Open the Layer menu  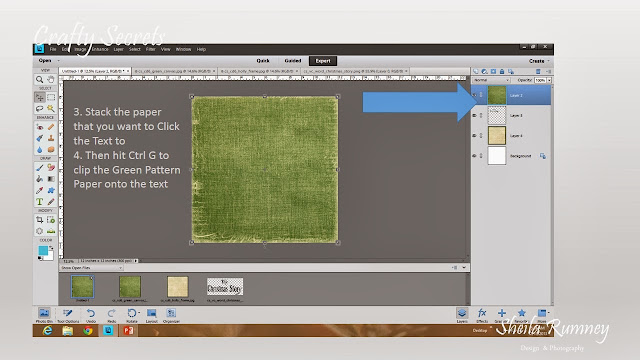pos(118,49)
